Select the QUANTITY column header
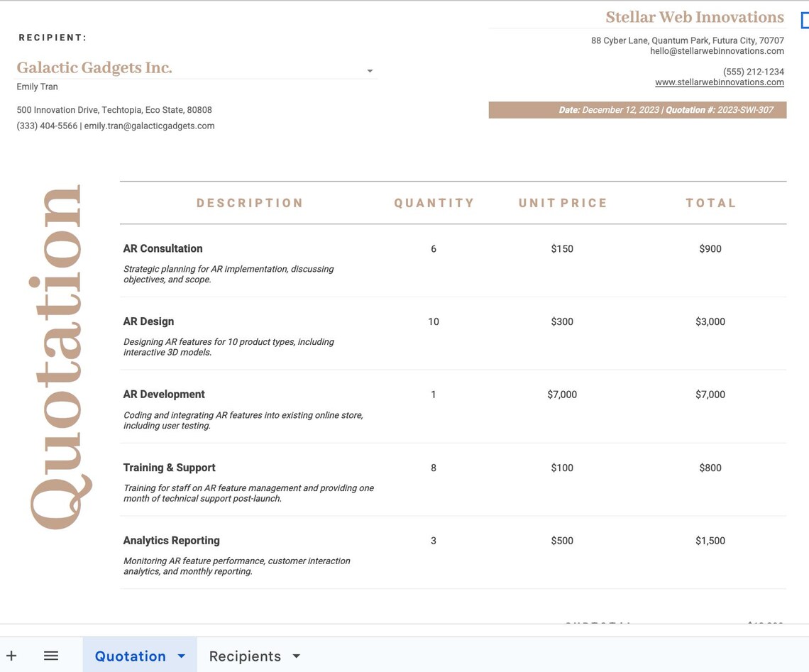 (x=434, y=203)
